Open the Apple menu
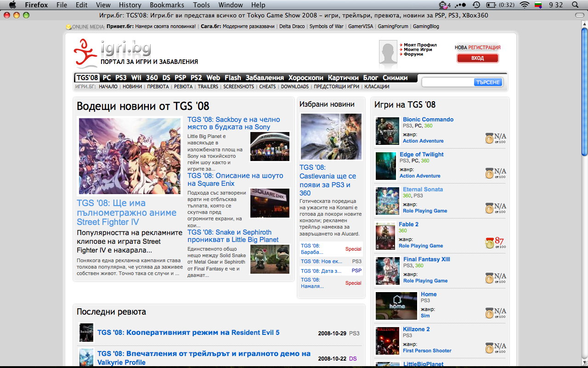The image size is (588, 368). [x=12, y=5]
